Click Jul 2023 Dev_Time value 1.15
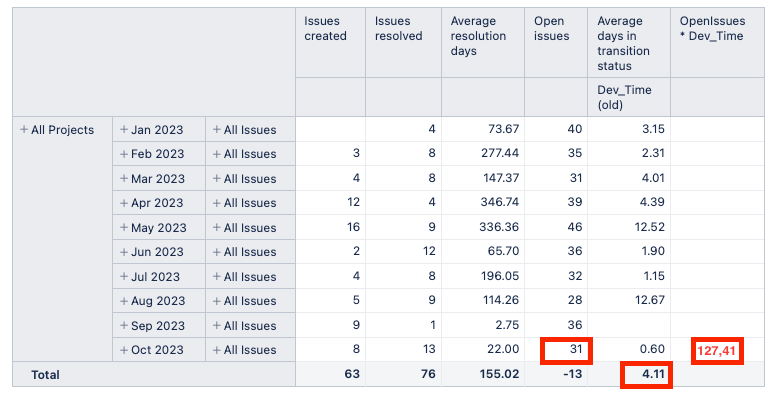 click(653, 276)
